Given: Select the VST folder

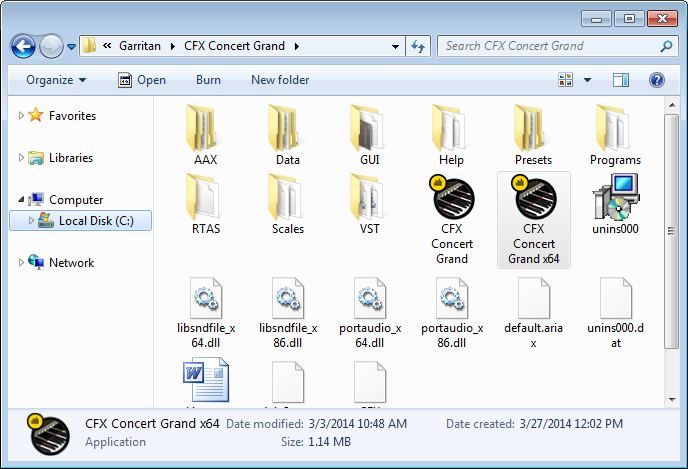Looking at the screenshot, I should 369,204.
